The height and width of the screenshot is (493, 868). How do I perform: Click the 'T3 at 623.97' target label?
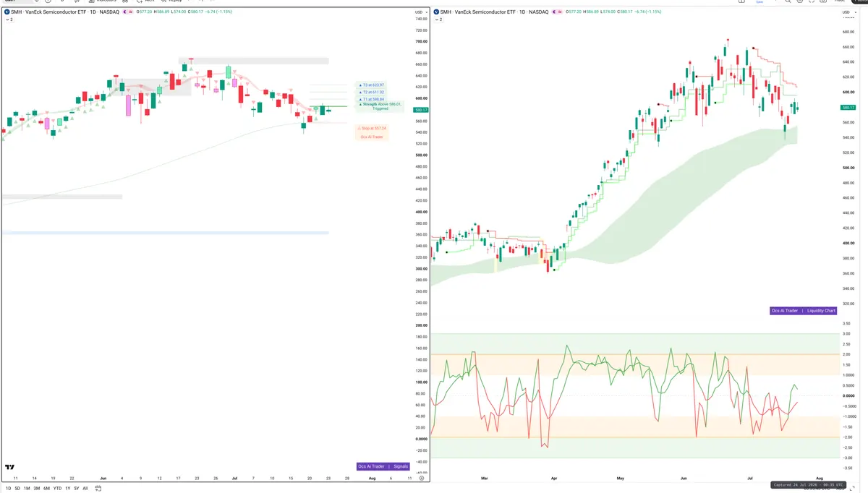372,85
